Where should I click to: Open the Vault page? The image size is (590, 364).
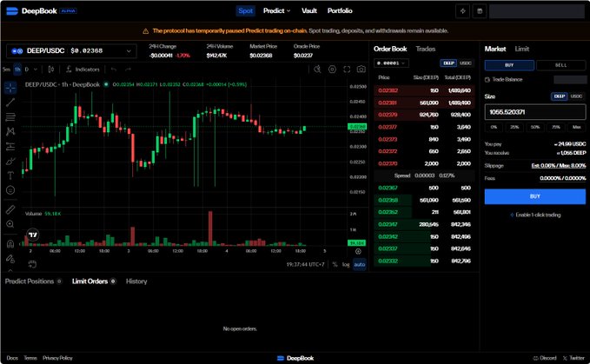pos(309,11)
